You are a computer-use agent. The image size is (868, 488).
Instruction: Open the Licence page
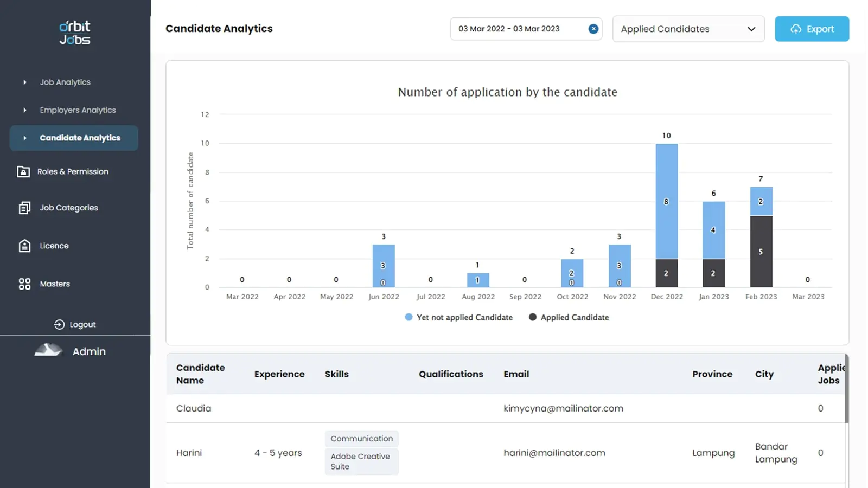(54, 246)
